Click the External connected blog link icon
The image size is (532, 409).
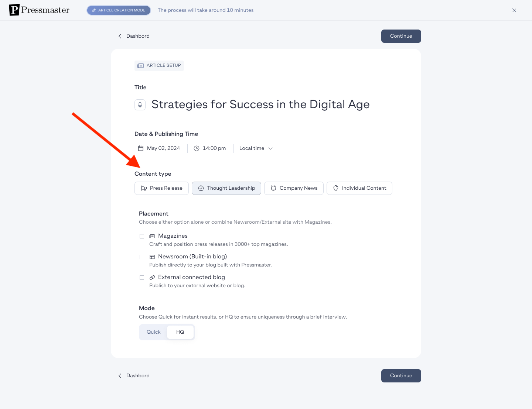click(152, 278)
